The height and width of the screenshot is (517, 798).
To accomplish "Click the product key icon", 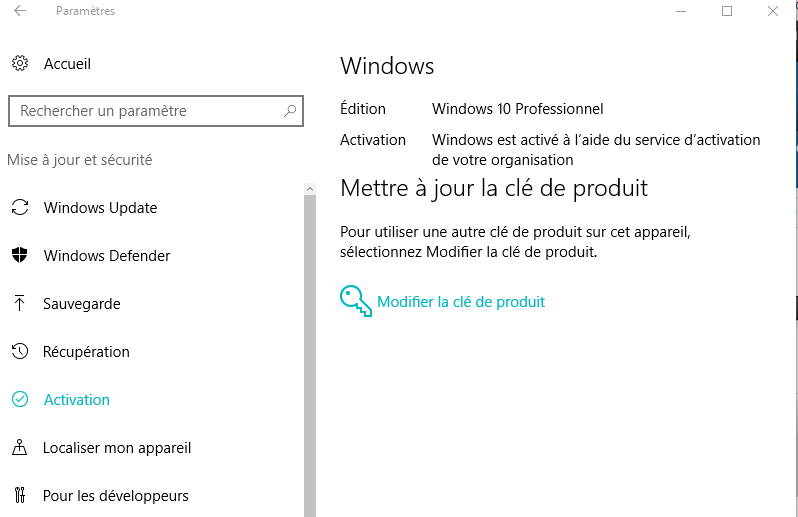I will pyautogui.click(x=355, y=302).
